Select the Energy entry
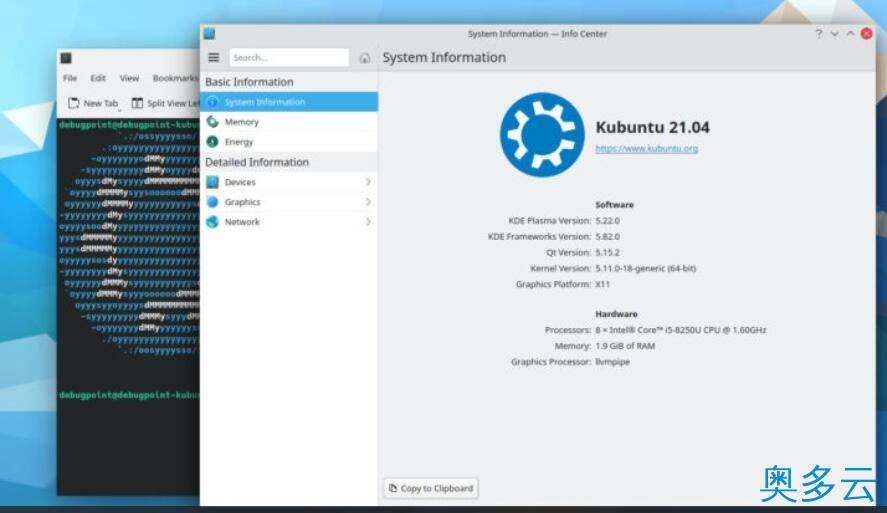This screenshot has width=887, height=513. [289, 141]
